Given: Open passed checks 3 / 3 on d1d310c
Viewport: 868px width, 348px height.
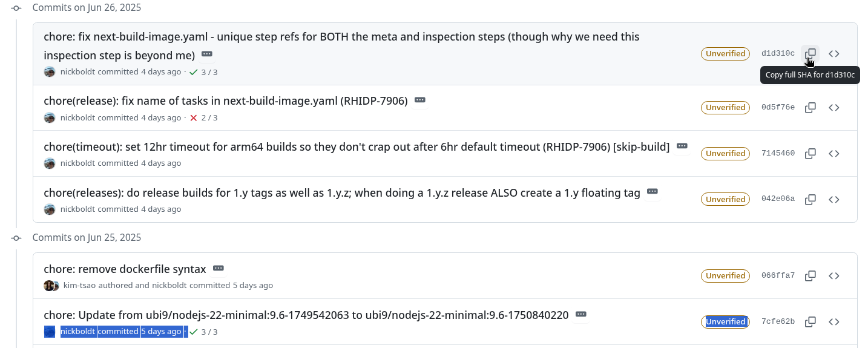Looking at the screenshot, I should click(203, 72).
